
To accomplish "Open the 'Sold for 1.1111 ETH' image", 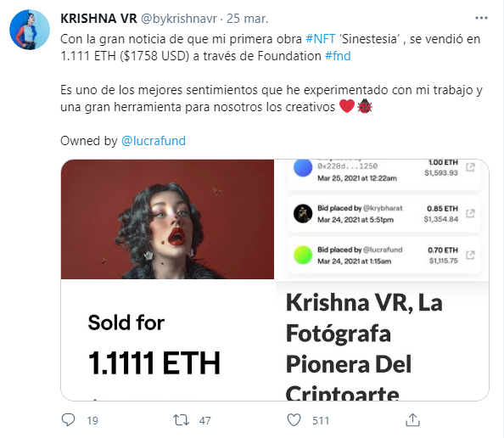I will click(x=167, y=340).
